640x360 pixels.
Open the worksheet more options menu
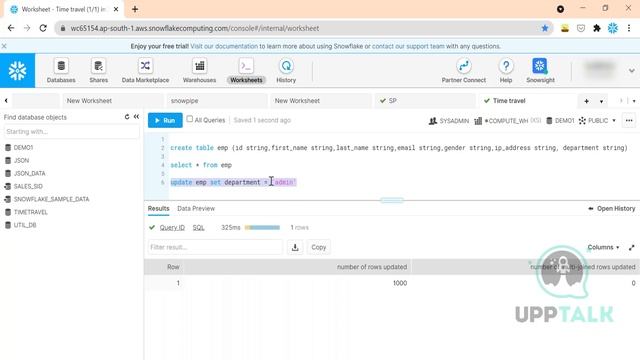(x=629, y=120)
